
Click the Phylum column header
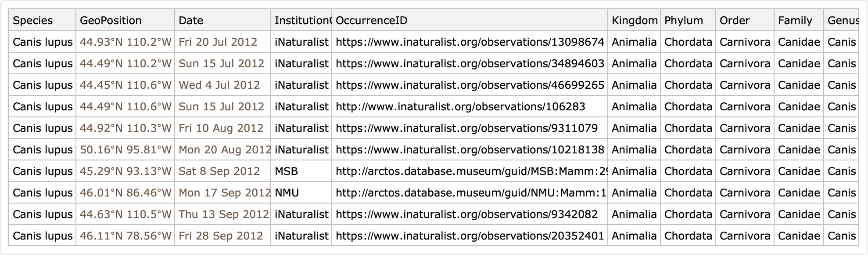683,21
